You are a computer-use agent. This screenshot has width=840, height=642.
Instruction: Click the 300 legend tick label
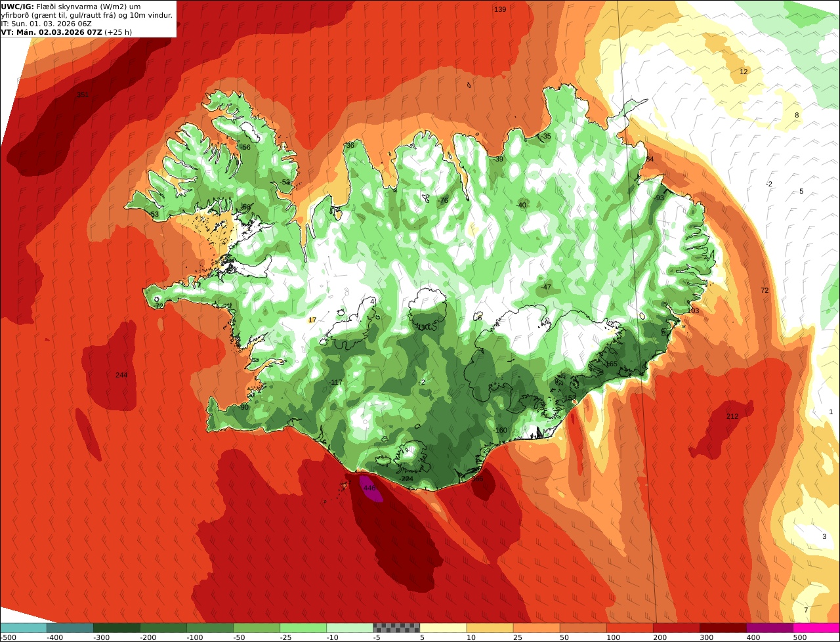pyautogui.click(x=707, y=637)
